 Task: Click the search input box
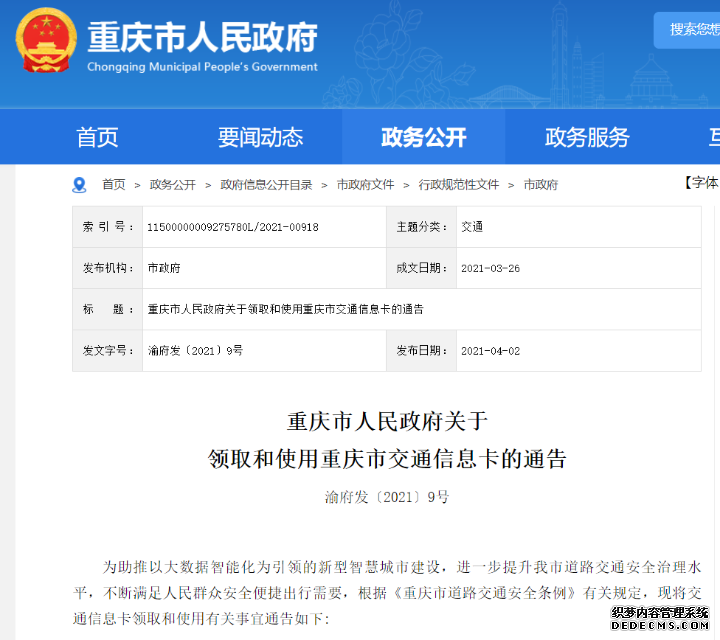pos(687,30)
